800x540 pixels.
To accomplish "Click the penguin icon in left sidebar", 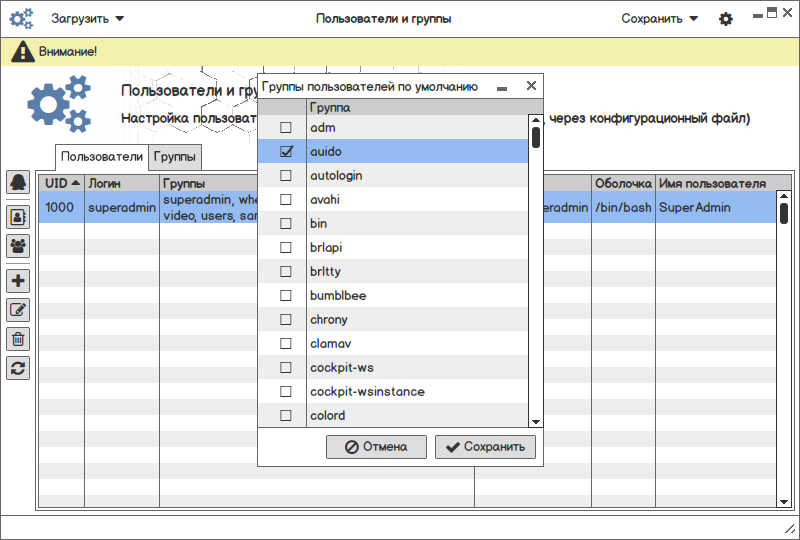I will coord(18,182).
